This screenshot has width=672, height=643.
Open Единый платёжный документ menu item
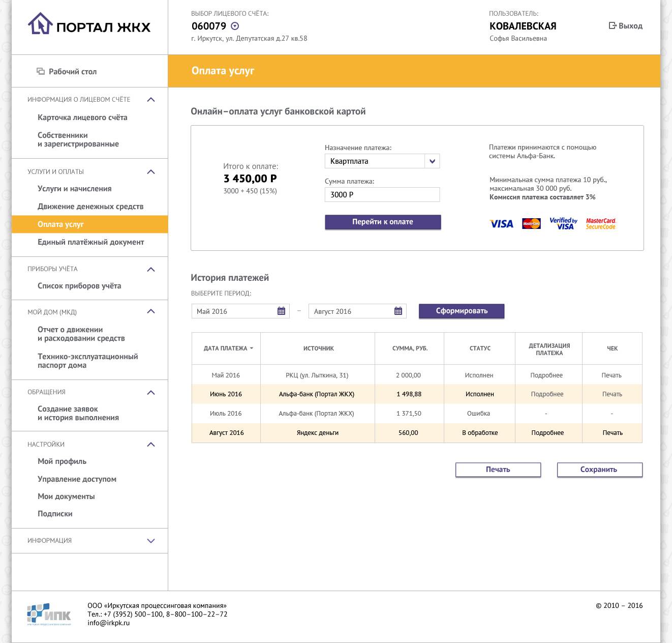click(x=90, y=242)
